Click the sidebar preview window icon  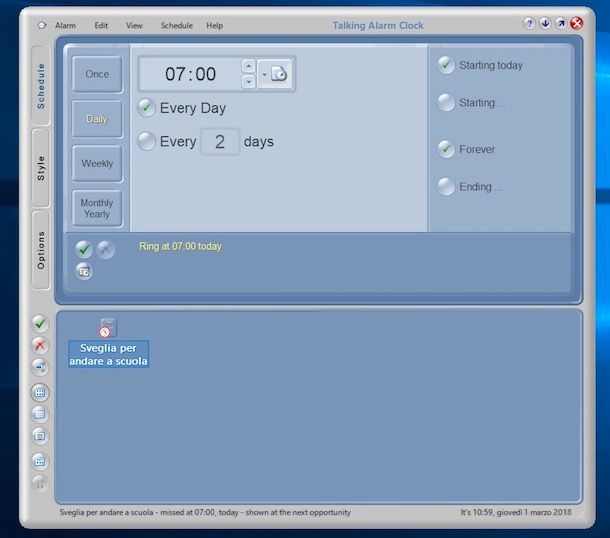point(40,436)
